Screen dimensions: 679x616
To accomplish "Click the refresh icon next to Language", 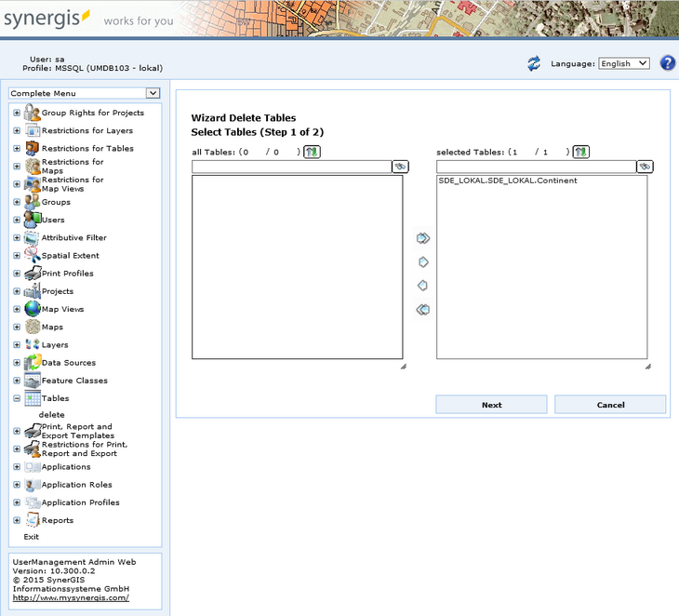I will pyautogui.click(x=534, y=63).
